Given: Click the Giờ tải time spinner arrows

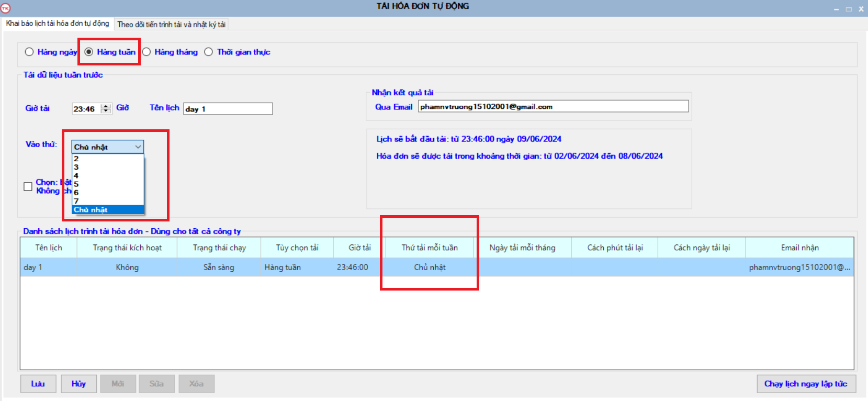Looking at the screenshot, I should (x=106, y=108).
